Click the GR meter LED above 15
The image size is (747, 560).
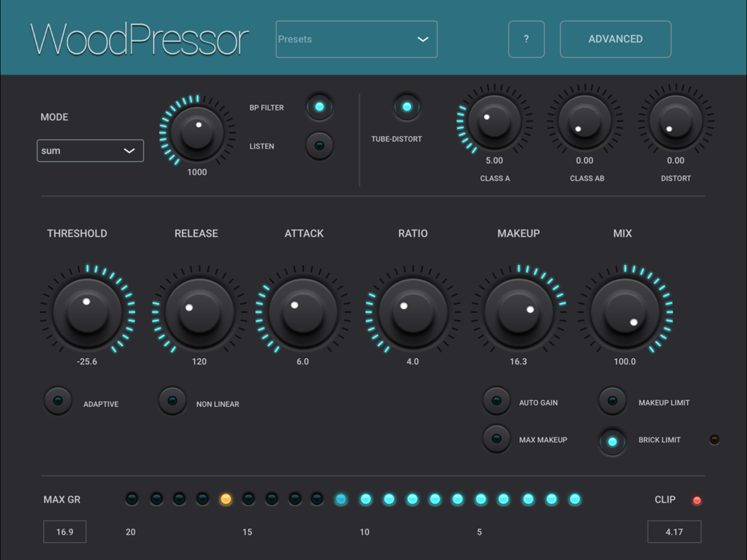coord(248,499)
